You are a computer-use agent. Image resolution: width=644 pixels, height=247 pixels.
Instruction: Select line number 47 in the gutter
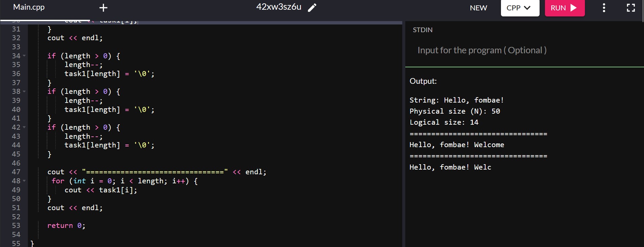(x=16, y=172)
